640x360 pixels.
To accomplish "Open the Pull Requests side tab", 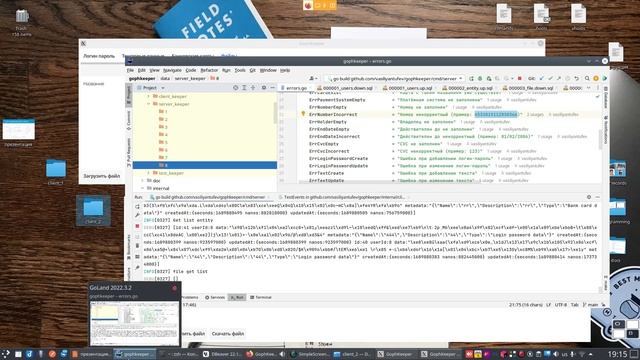I will pyautogui.click(x=129, y=152).
